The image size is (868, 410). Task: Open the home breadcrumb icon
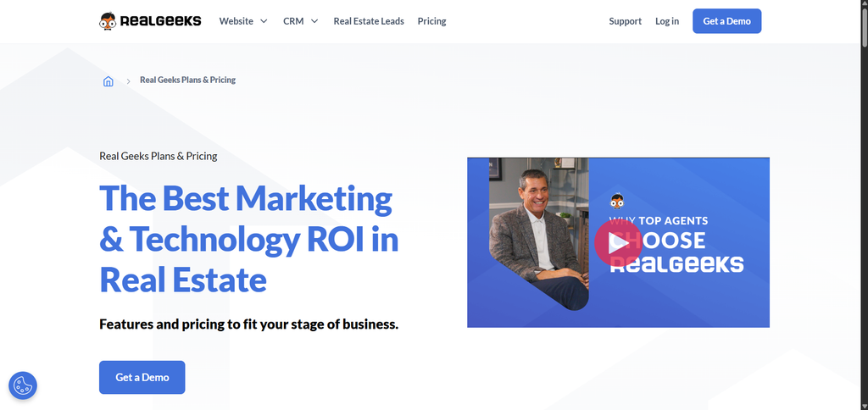coord(108,80)
